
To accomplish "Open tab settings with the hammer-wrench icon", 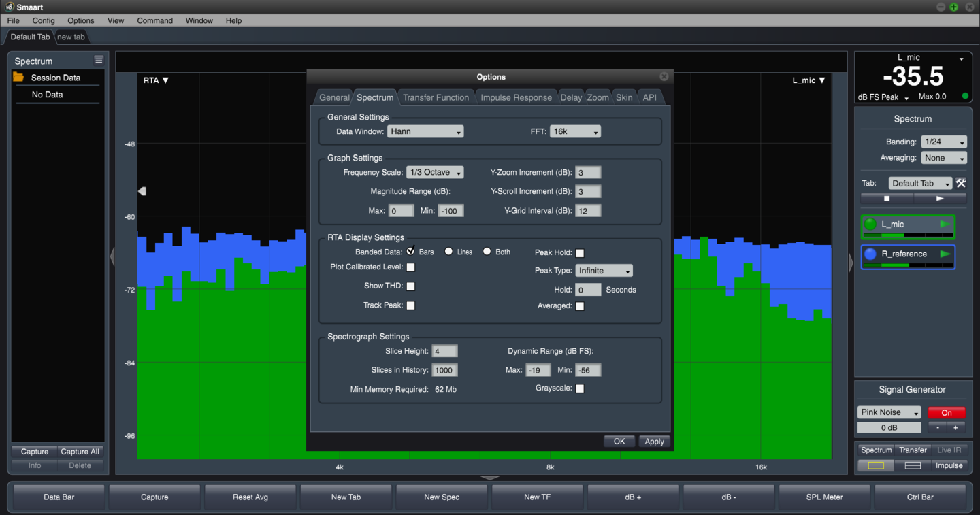I will (961, 182).
